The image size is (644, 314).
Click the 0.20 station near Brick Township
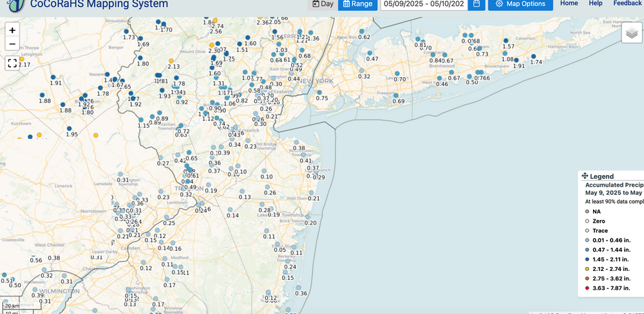[308, 217]
